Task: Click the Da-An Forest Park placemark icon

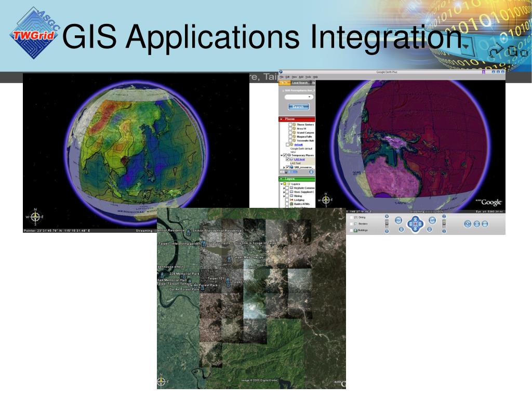Action: [x=203, y=288]
